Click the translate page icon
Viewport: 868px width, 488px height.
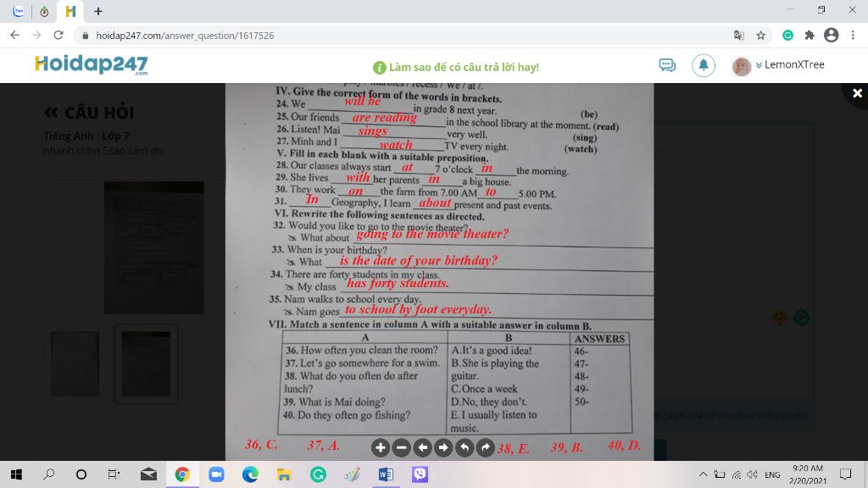tap(738, 36)
